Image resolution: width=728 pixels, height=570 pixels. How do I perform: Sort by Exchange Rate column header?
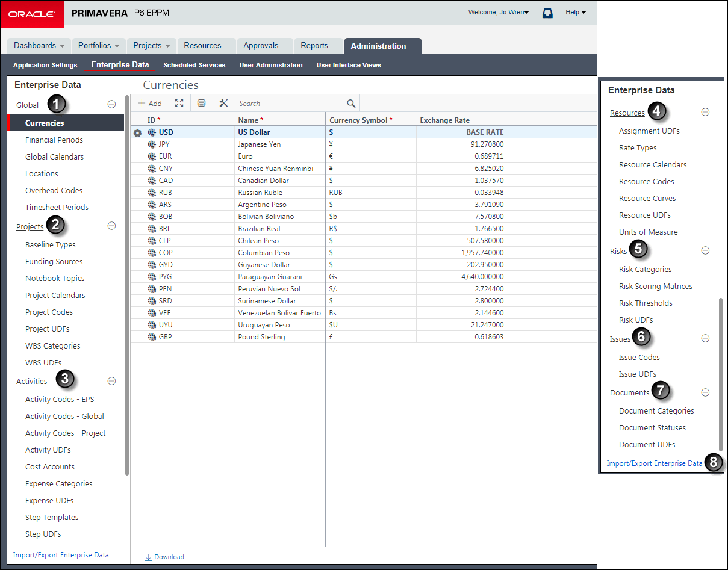click(445, 120)
